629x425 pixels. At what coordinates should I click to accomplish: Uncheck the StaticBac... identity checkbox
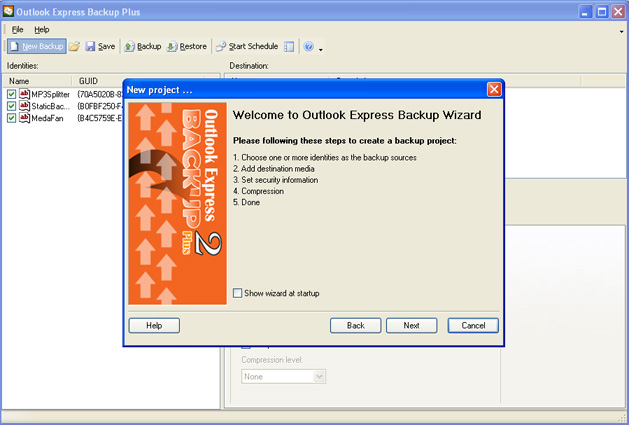pos(11,106)
